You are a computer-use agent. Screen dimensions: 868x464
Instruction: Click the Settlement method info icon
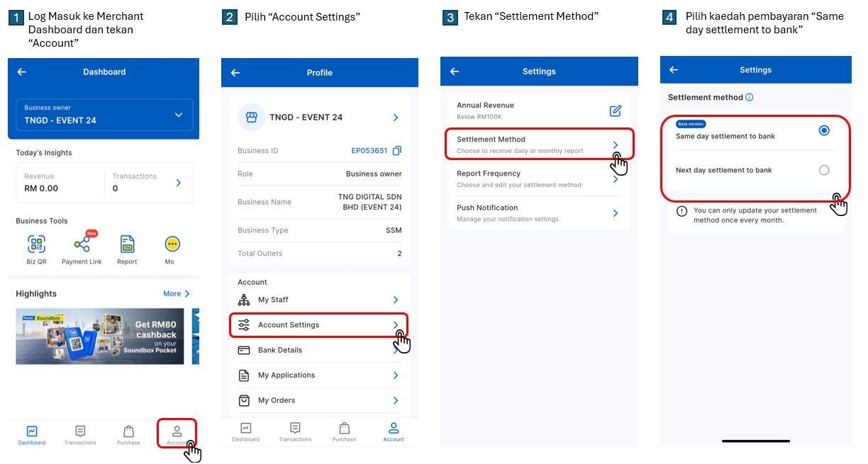click(x=750, y=98)
